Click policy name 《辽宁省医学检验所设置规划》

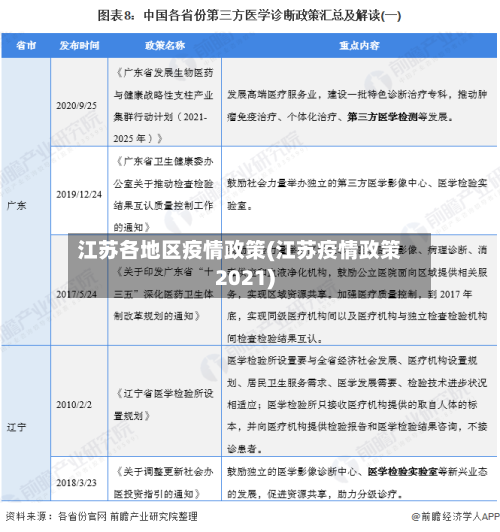[164, 404]
